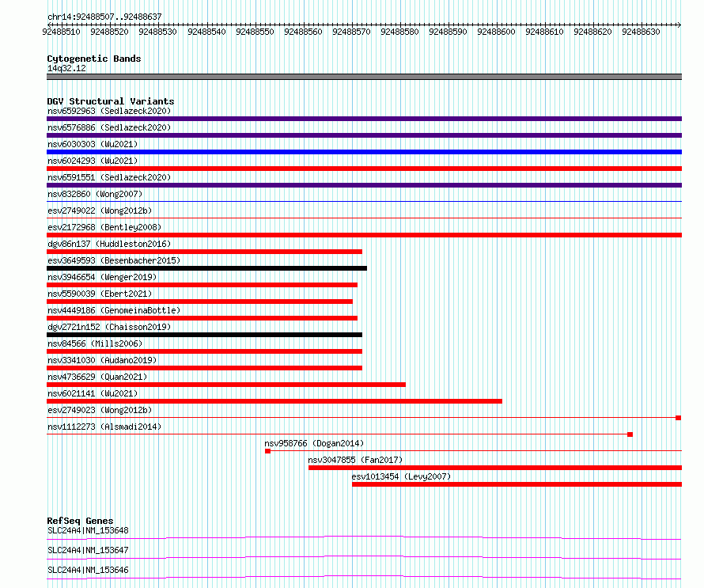Screen dimensions: 704x588
Task: Open nsv958766 (Dogan2014) label
Action: coord(314,443)
